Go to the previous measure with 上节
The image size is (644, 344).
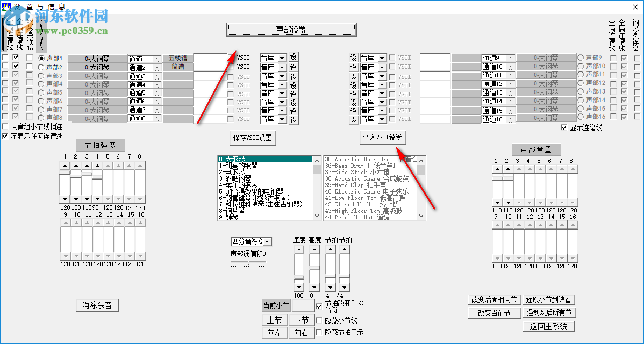[x=274, y=320]
